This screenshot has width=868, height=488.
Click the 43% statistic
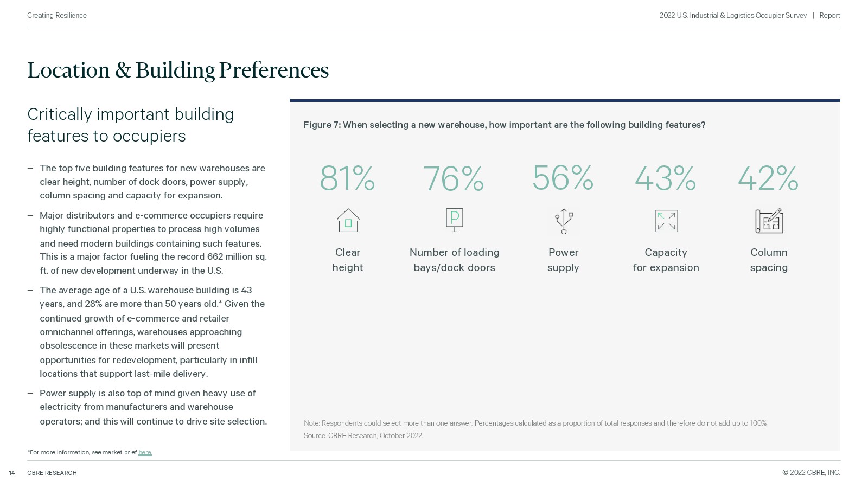click(665, 178)
